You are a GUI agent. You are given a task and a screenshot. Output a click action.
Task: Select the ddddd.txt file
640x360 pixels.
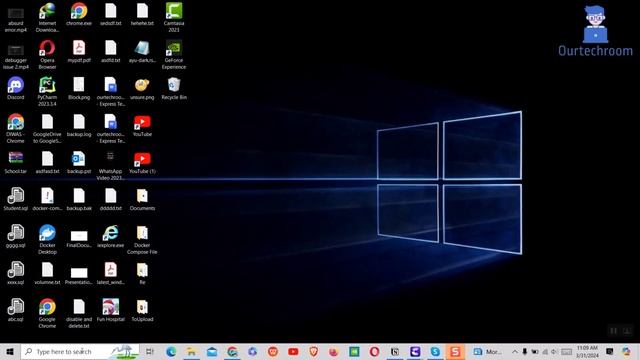(110, 199)
